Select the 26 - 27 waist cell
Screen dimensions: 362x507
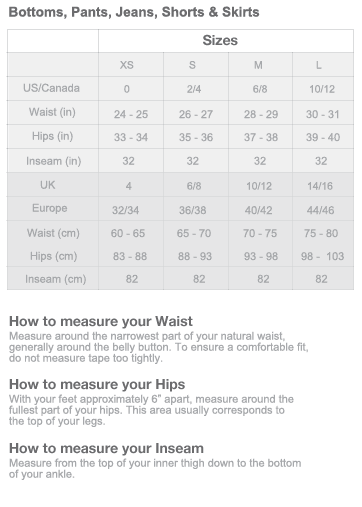click(x=196, y=114)
